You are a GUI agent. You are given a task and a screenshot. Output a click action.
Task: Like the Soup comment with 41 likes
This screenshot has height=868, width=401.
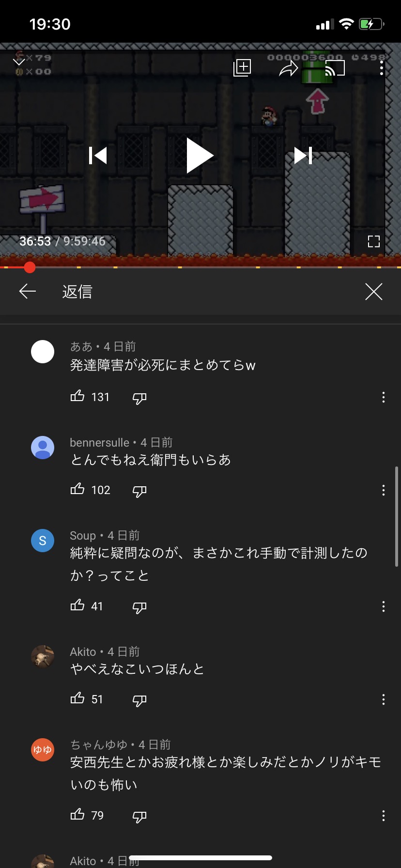click(77, 605)
